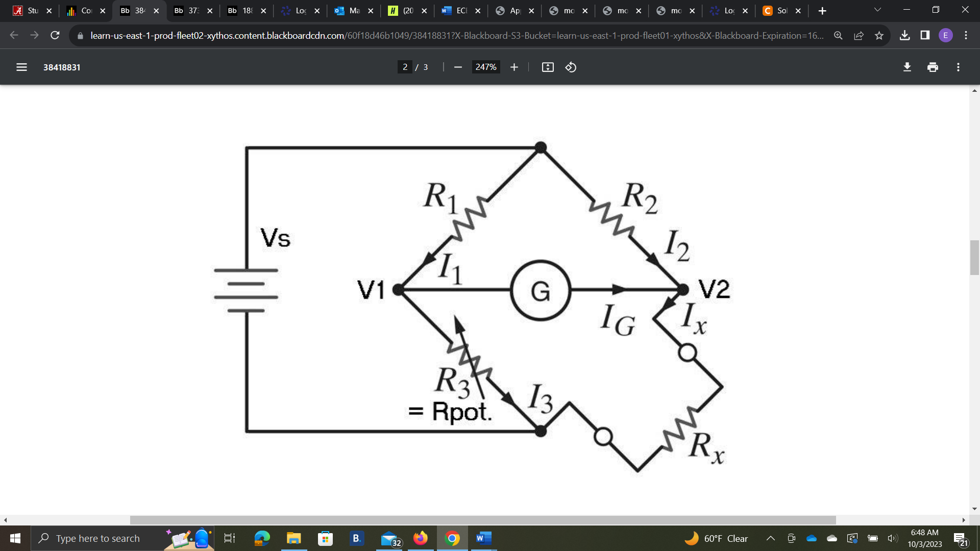980x551 pixels.
Task: Go back using the browser back button
Action: coord(14,35)
